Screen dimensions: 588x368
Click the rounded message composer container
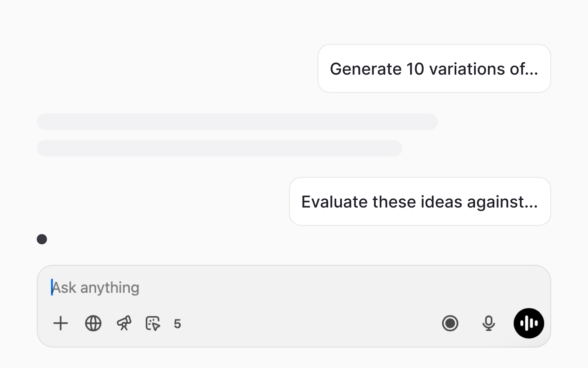[294, 306]
